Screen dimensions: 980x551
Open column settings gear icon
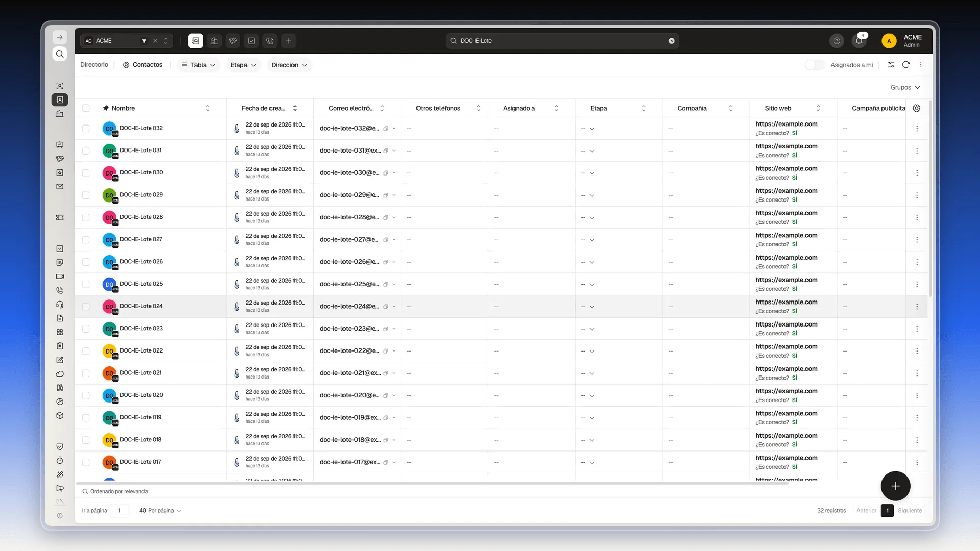(x=917, y=108)
